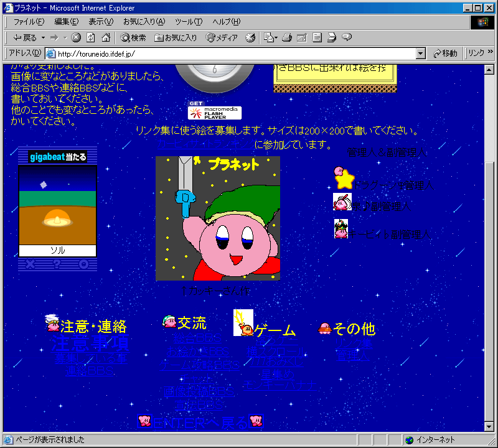Viewport: 498px width, 448px height.
Task: Click the Mail toolbar icon
Action: (268, 37)
